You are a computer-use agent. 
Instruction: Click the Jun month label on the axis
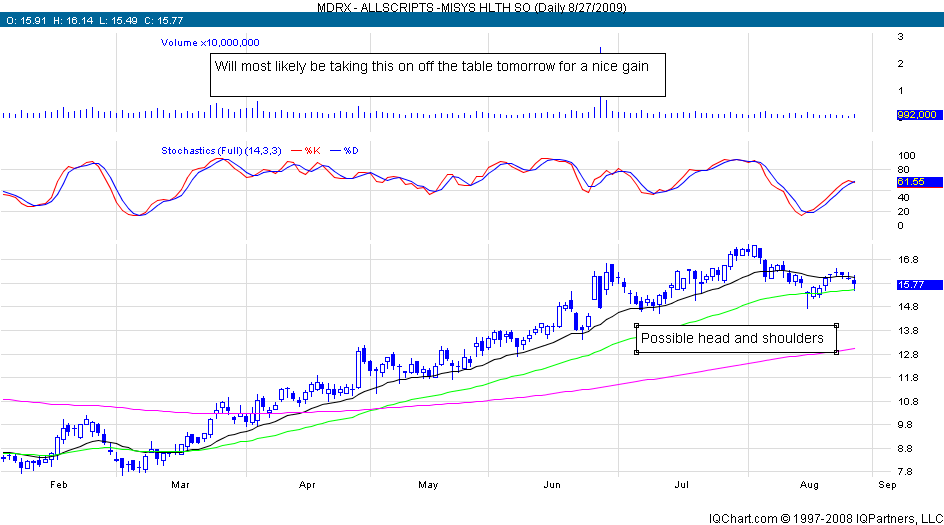click(x=552, y=485)
